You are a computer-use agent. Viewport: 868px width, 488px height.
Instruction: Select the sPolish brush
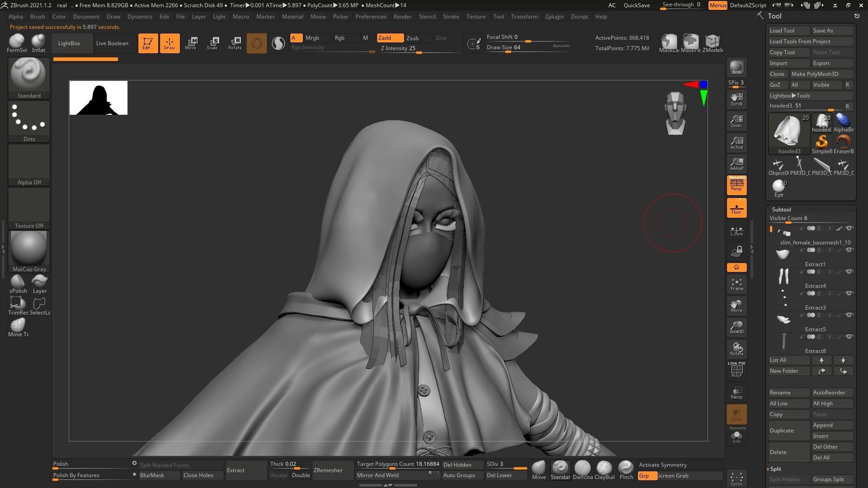click(18, 284)
